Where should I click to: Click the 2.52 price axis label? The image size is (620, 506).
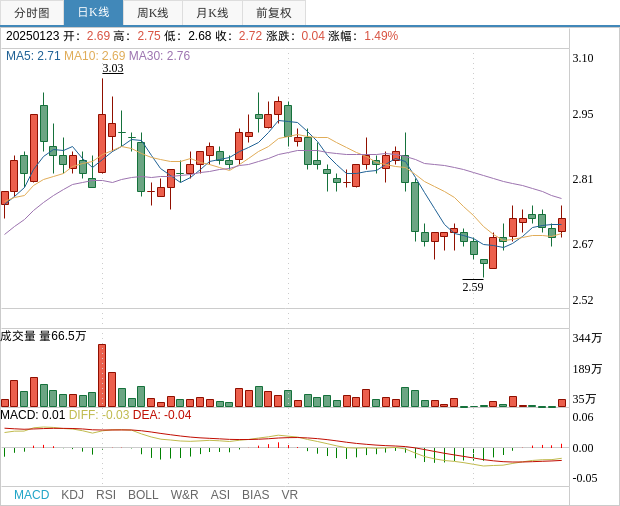coord(583,300)
